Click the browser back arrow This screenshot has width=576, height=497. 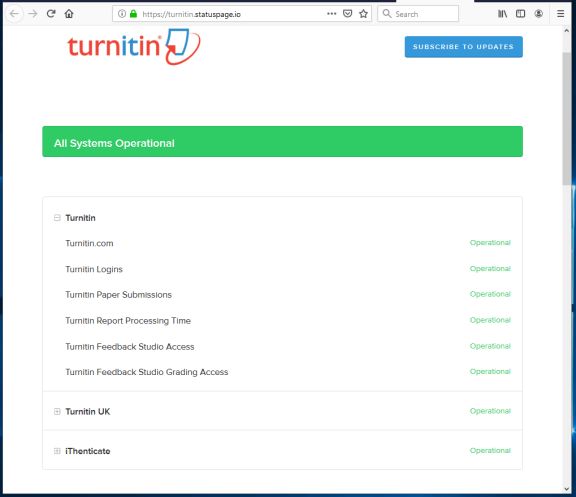point(14,14)
